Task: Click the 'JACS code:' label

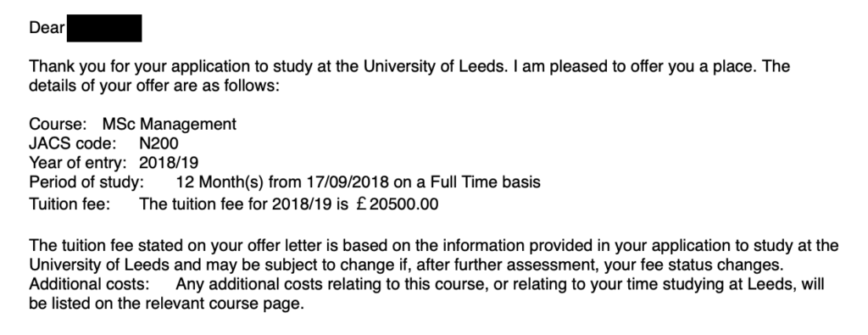Action: 73,144
